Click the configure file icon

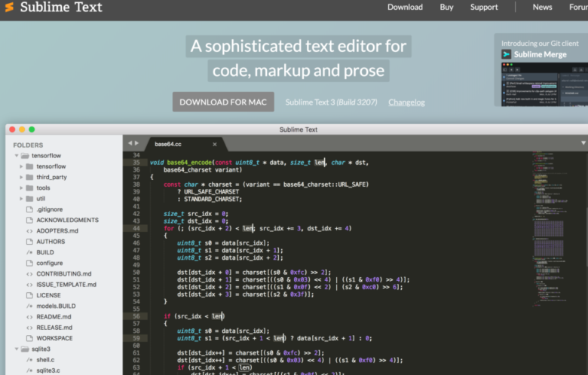[x=29, y=264]
